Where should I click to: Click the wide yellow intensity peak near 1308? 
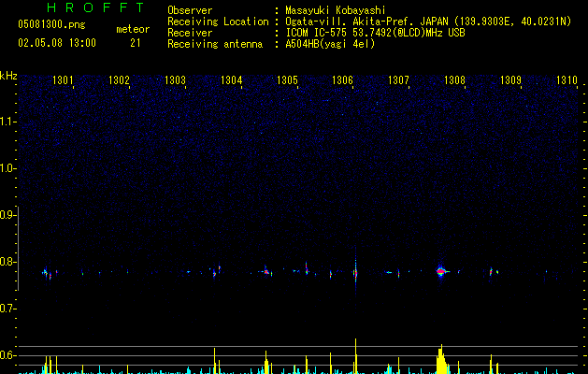pos(442,359)
